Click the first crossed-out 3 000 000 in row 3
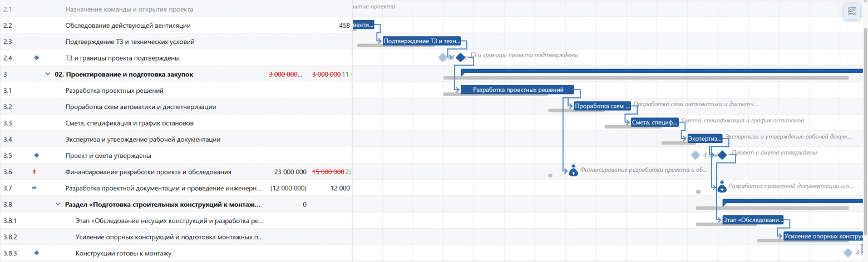The width and height of the screenshot is (868, 262). (x=285, y=74)
